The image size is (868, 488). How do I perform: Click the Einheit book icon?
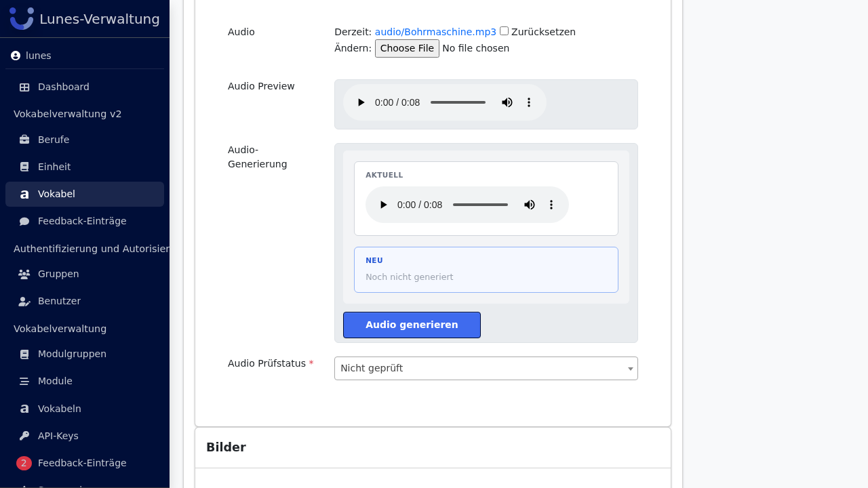[x=24, y=167]
